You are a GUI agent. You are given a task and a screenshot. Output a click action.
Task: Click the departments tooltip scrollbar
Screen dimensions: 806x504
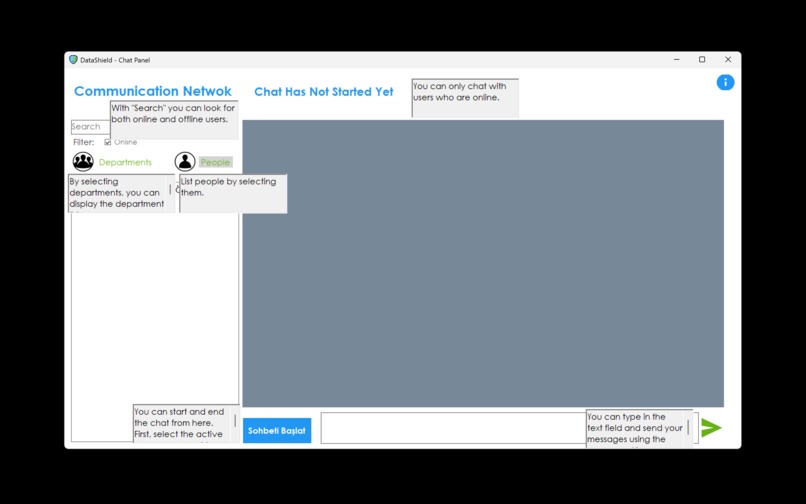point(171,190)
